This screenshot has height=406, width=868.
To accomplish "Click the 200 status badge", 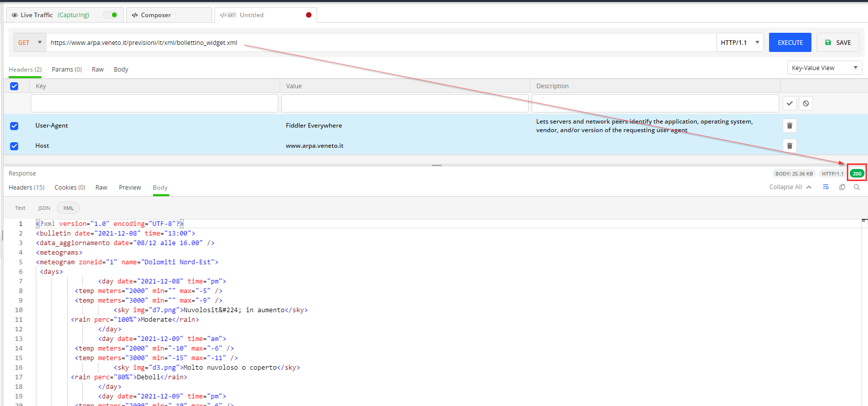I will (x=857, y=173).
